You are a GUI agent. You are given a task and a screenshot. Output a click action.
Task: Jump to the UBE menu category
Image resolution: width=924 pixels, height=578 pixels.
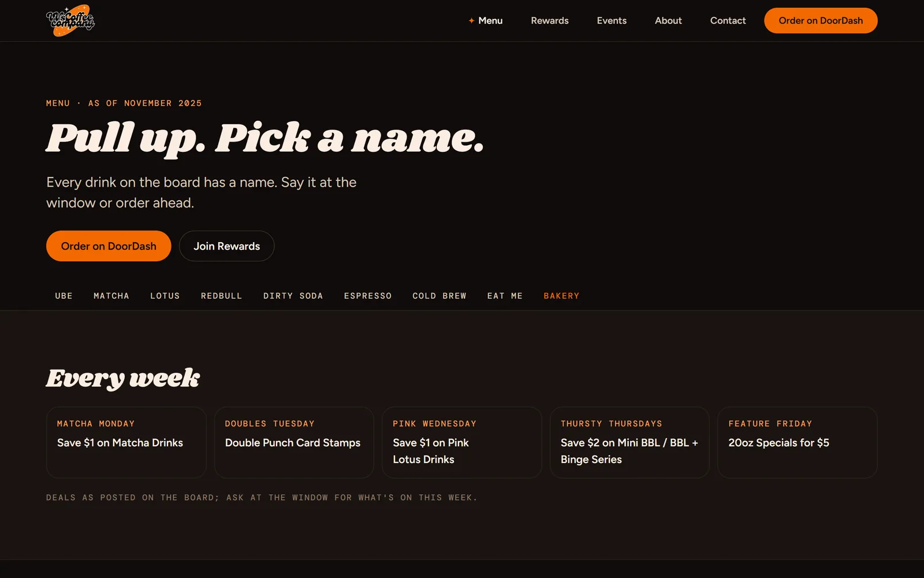(x=64, y=296)
